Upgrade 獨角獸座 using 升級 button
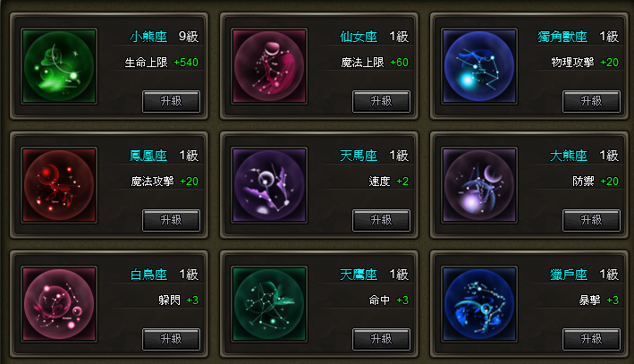This screenshot has height=364, width=634. [x=591, y=101]
